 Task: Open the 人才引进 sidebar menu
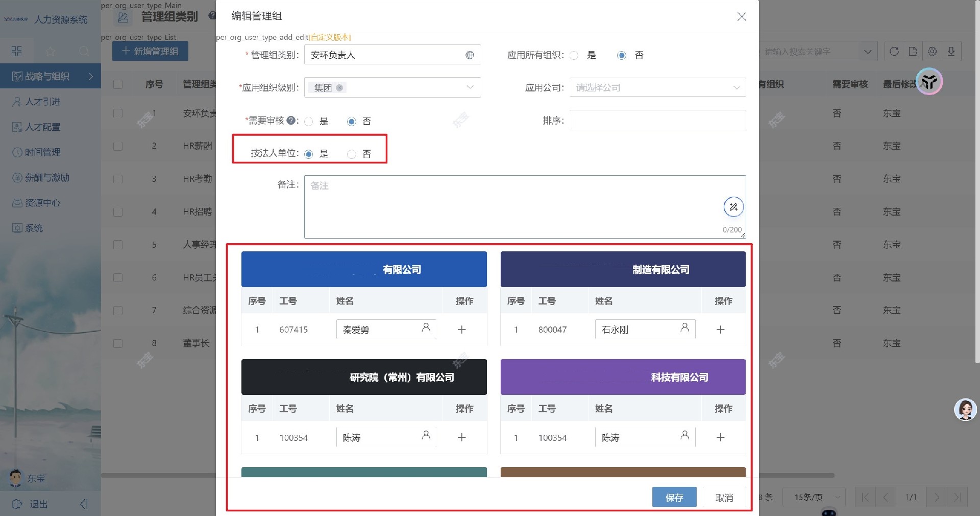coord(17,102)
